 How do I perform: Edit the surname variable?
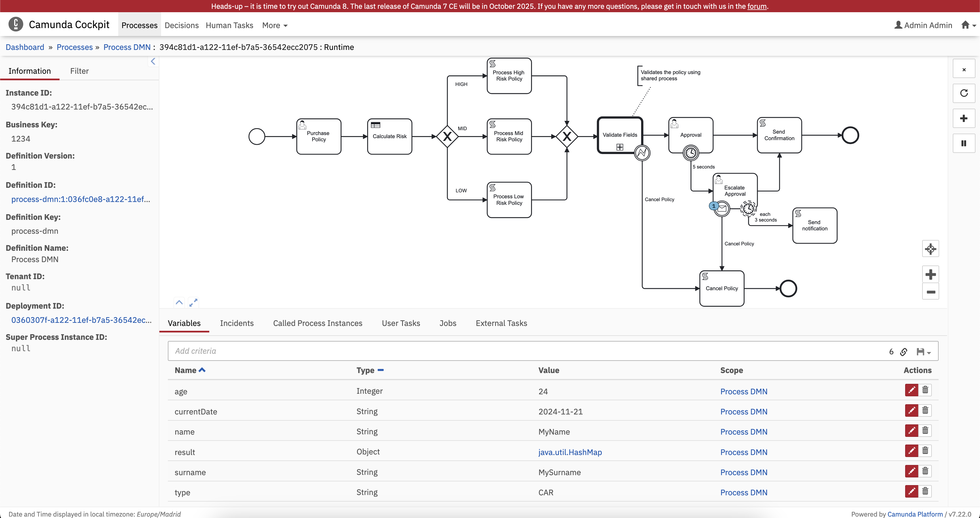click(912, 471)
